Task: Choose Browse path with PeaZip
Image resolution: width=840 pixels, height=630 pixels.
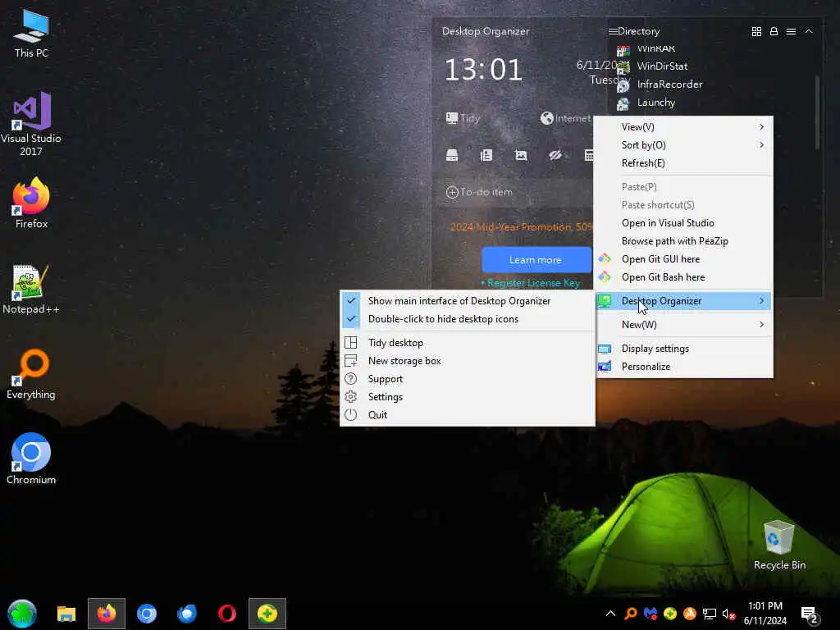Action: tap(684, 241)
